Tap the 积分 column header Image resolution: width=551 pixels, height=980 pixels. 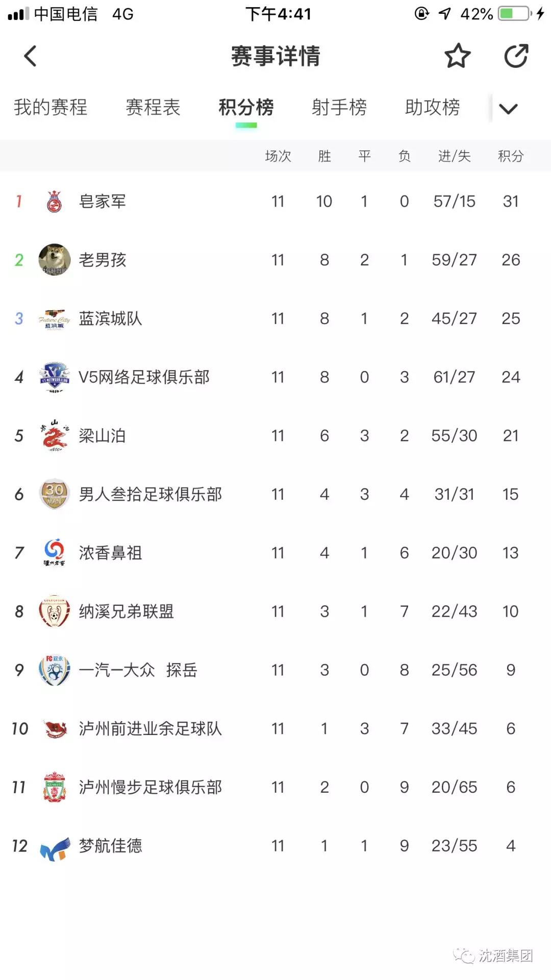tap(511, 156)
